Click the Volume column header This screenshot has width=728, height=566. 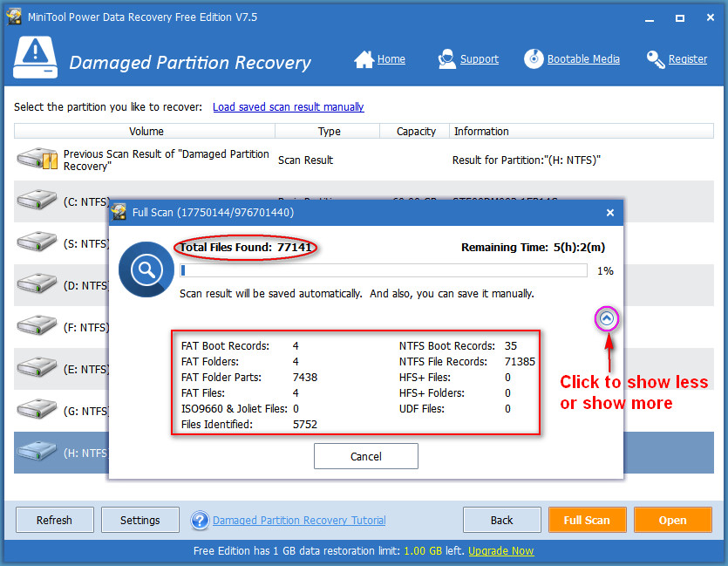pos(145,131)
